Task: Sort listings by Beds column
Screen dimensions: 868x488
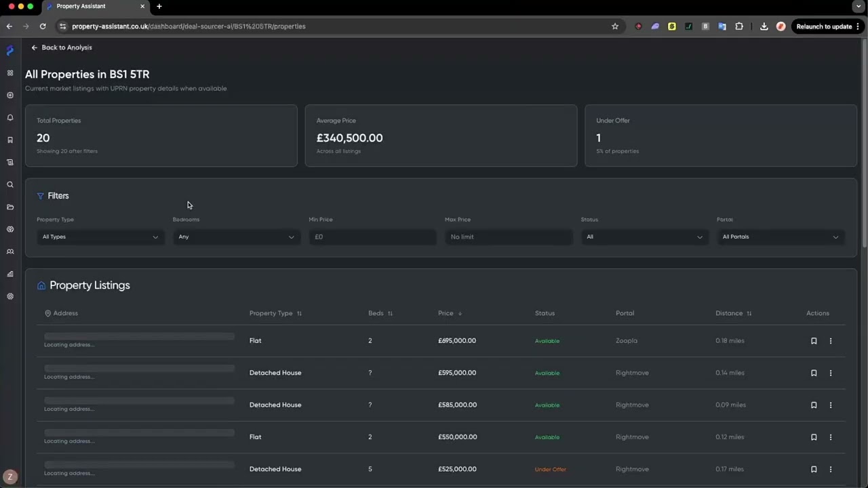Action: pos(380,313)
